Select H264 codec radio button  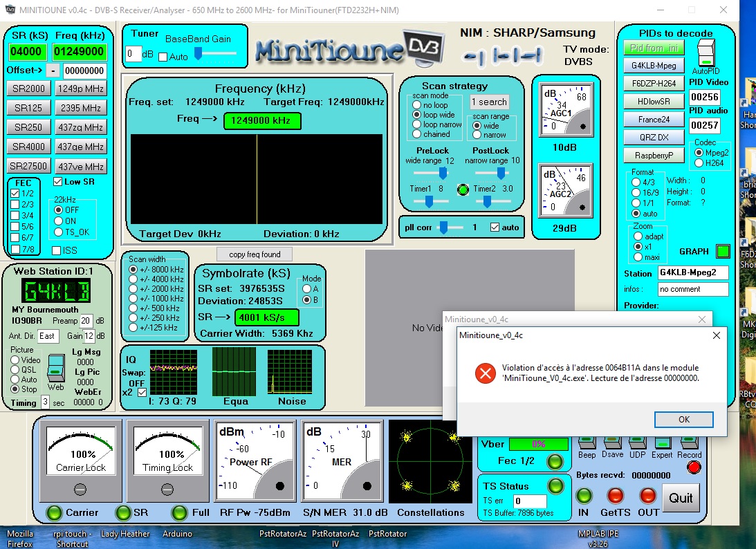click(699, 163)
